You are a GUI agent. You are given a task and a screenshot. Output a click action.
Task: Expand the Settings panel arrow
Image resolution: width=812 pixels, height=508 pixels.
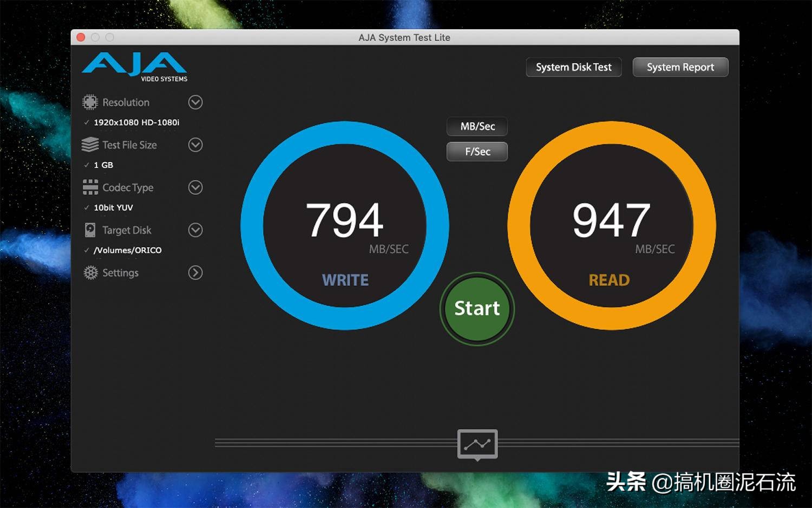[195, 272]
